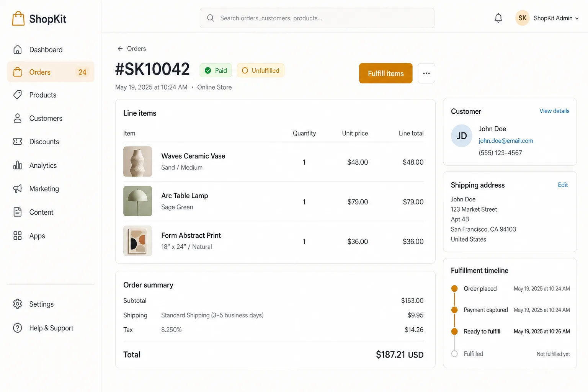Screen dimensions: 588x392
Task: Click the JD customer avatar
Action: [x=462, y=136]
